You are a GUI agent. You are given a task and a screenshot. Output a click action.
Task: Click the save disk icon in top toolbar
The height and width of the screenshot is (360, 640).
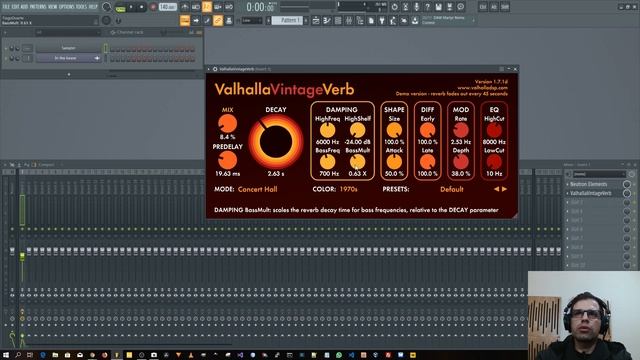click(x=438, y=7)
